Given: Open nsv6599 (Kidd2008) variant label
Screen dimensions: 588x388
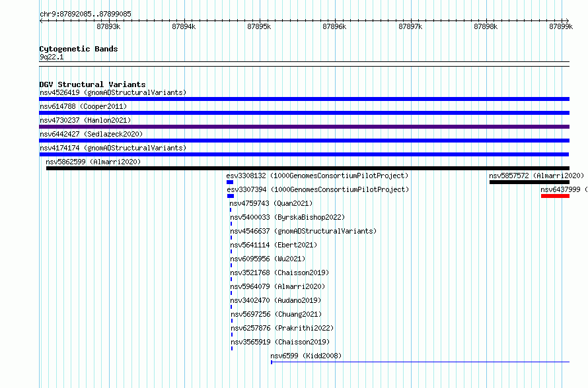Looking at the screenshot, I should (306, 356).
